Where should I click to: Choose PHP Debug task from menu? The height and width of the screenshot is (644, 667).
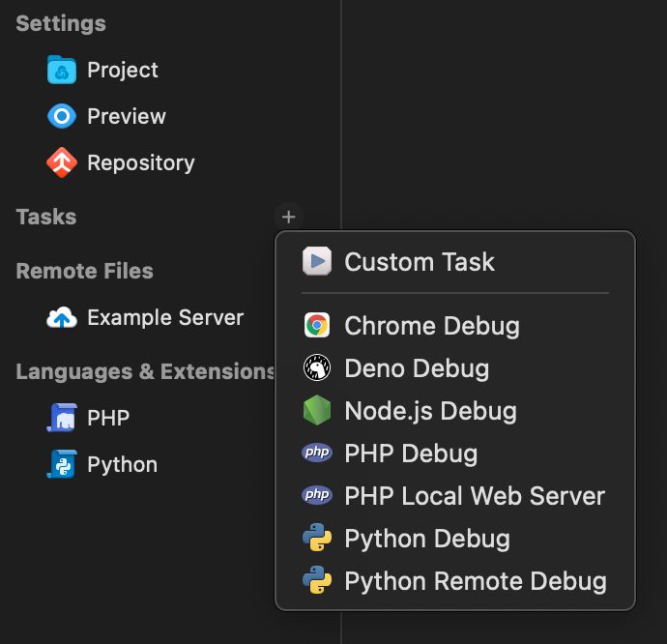click(411, 454)
